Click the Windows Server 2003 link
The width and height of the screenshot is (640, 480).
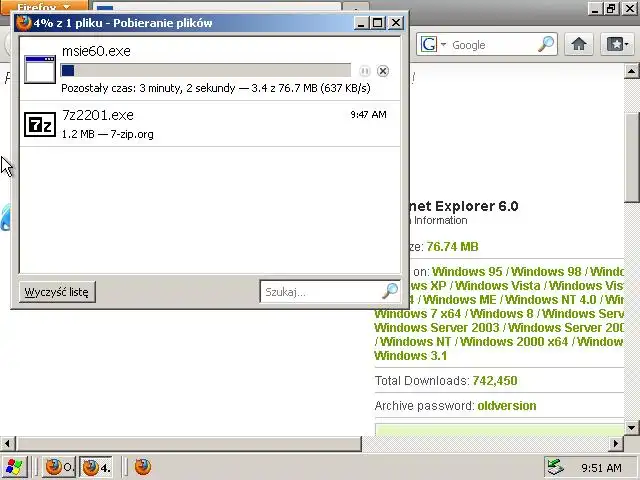(437, 327)
